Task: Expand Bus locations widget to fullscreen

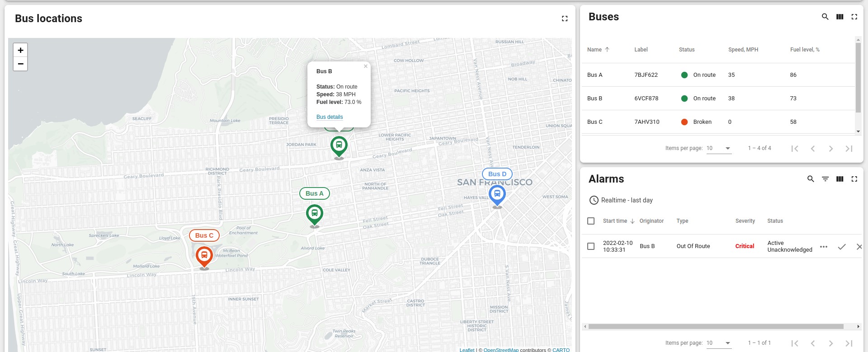Action: click(565, 19)
